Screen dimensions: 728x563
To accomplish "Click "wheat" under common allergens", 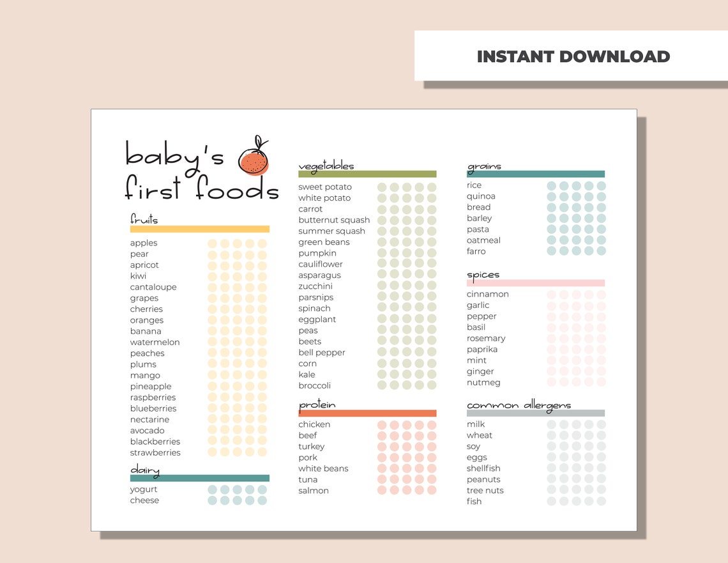I will pyautogui.click(x=479, y=435).
